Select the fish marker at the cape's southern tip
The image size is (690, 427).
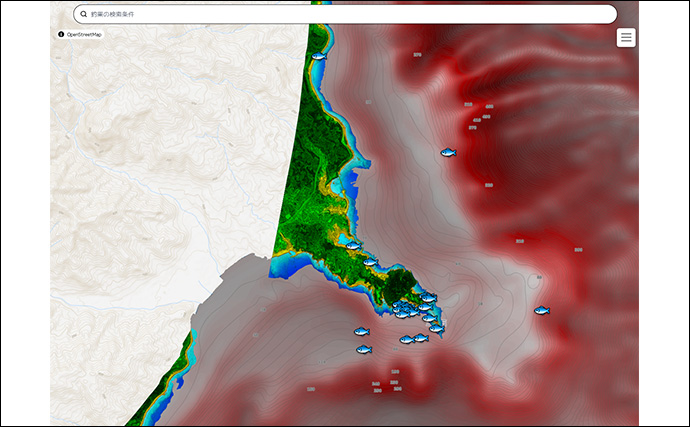(x=436, y=328)
